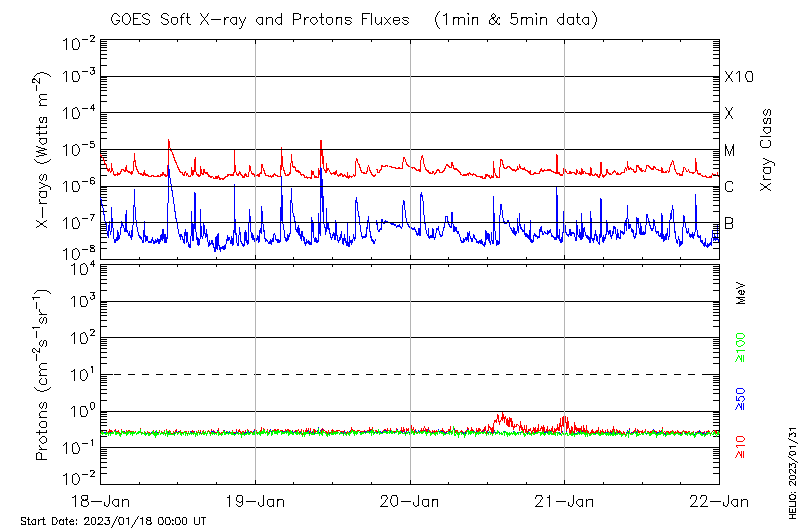Click the blue ≥50 MeV legend label
Screen dimensions: 800x530
(741, 399)
